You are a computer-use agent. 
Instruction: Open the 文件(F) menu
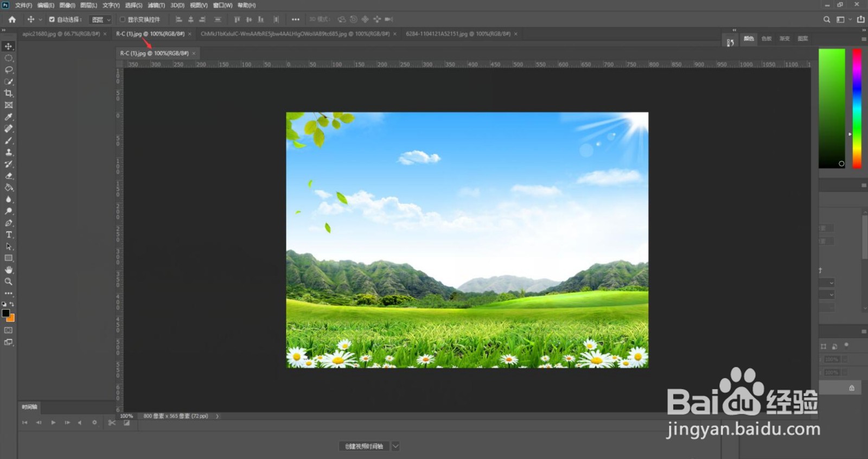23,5
